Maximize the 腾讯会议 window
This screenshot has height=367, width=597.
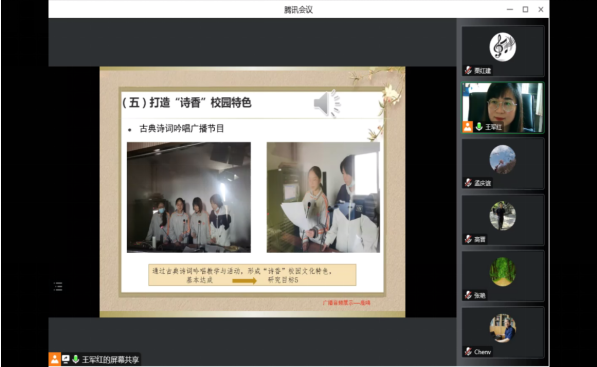525,10
